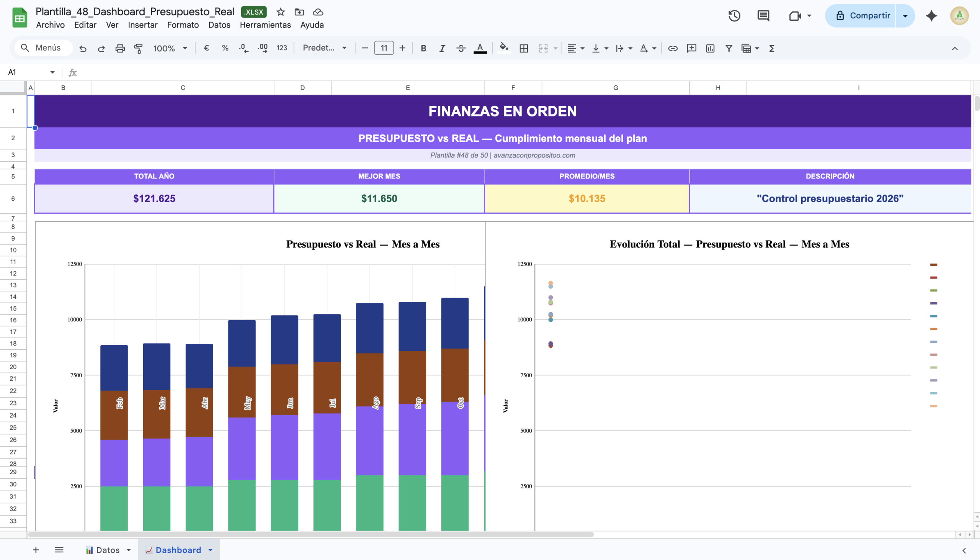This screenshot has width=980, height=560.
Task: Click the borders icon
Action: pyautogui.click(x=523, y=48)
